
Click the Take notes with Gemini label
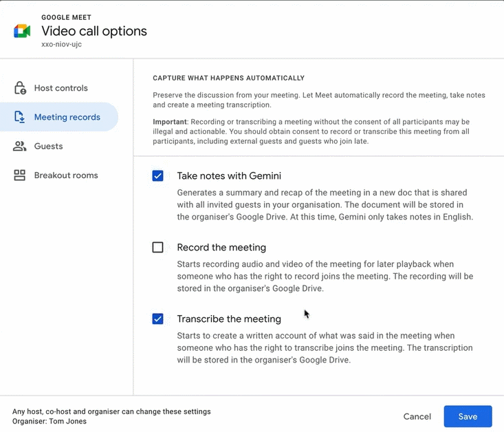click(229, 176)
